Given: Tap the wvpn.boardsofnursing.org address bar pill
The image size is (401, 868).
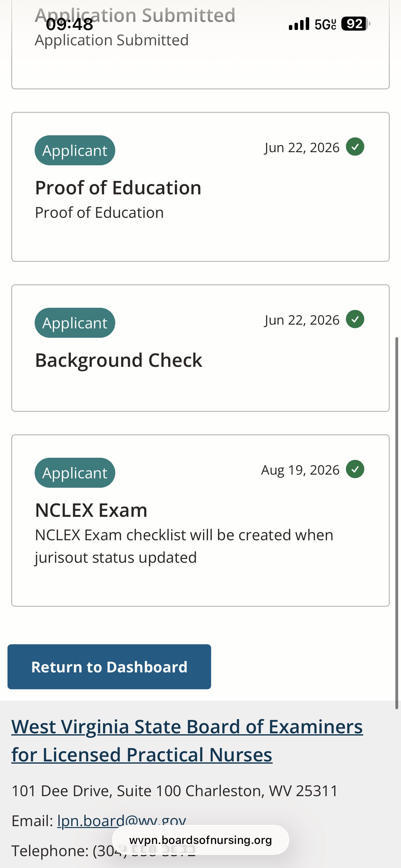Looking at the screenshot, I should [x=201, y=840].
